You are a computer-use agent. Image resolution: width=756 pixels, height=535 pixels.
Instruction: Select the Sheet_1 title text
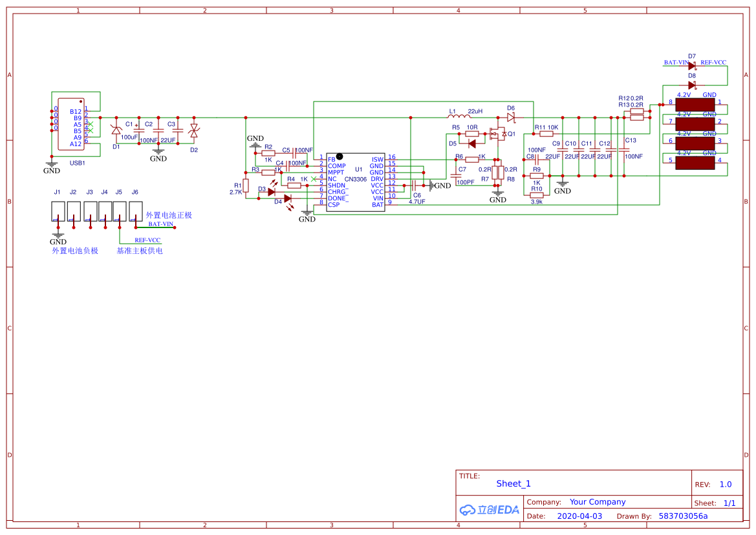pos(513,484)
